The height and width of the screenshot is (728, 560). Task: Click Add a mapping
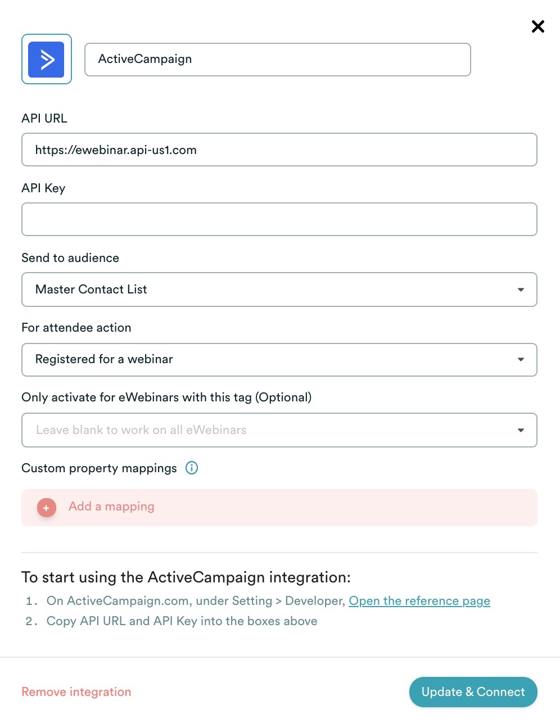coord(111,507)
